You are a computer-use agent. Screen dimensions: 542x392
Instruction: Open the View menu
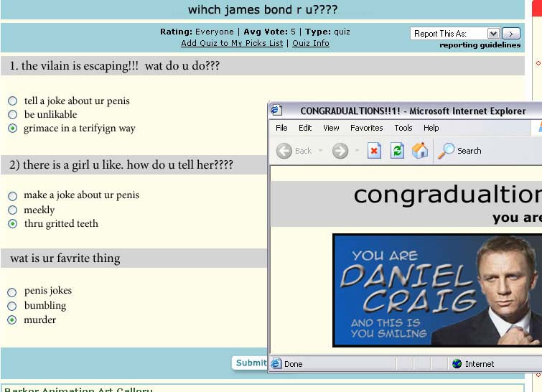[x=331, y=128]
